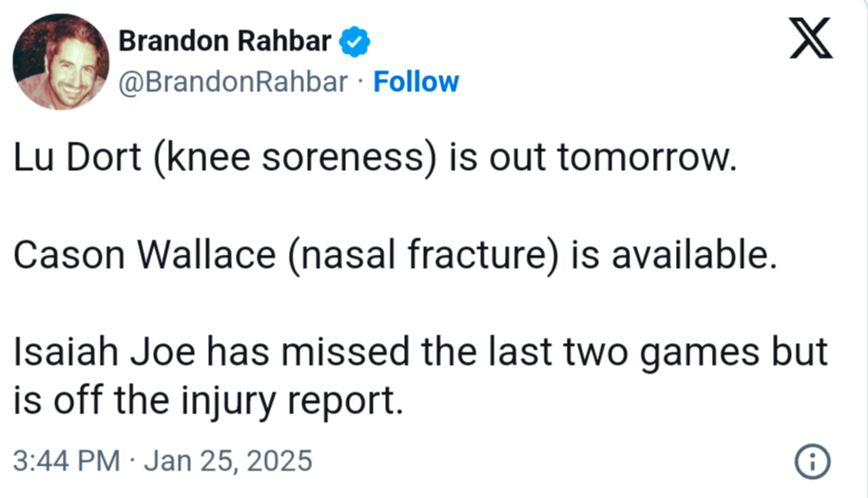The width and height of the screenshot is (868, 498).
Task: Click the Lu Dort name text
Action: [78, 158]
